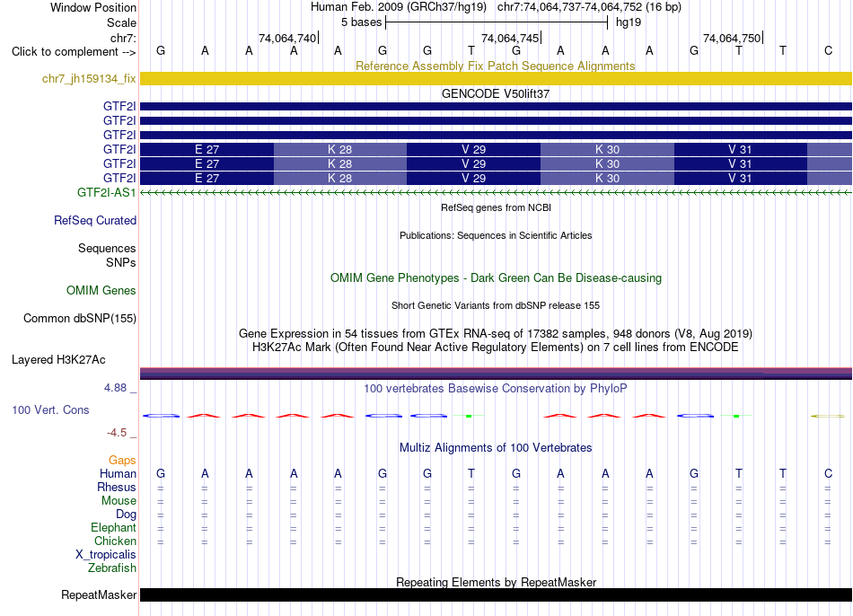Click the Layered H3K27Ac signal bar
The image size is (853, 616).
coord(496,374)
